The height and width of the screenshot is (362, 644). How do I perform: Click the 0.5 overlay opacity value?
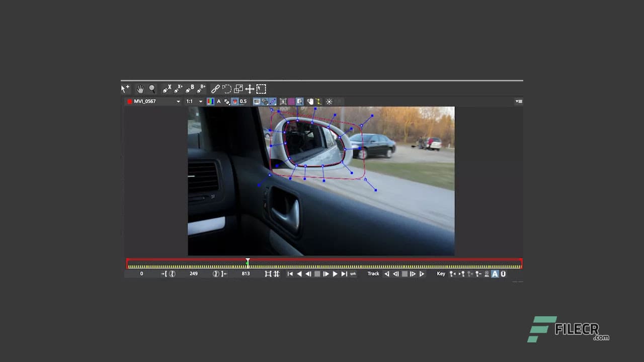pos(244,101)
